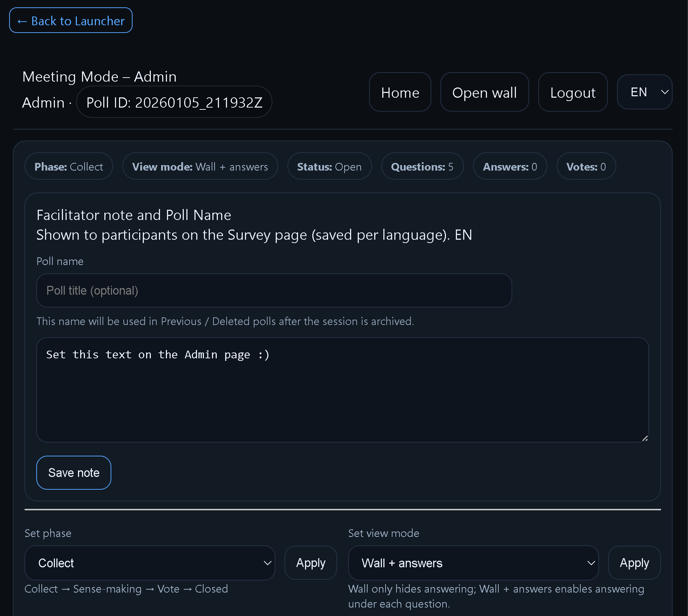Click the Status: Open chip
Screen dimensions: 688x616
329,167
